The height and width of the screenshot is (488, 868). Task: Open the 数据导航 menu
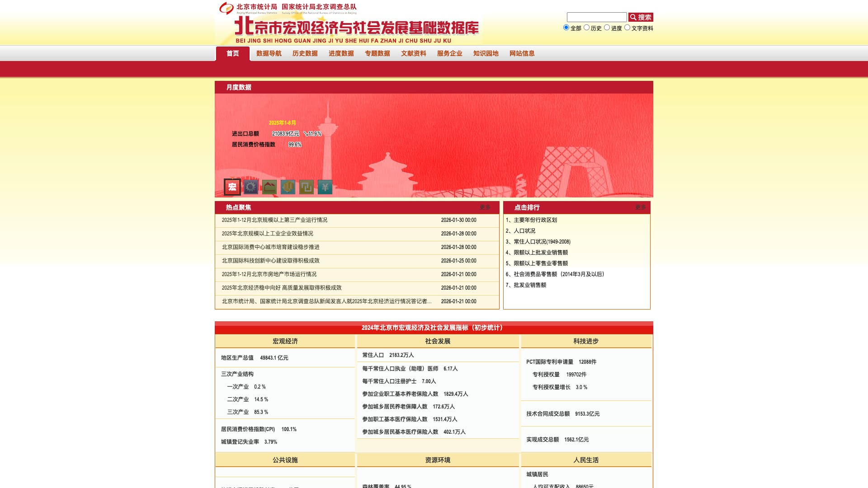(269, 53)
